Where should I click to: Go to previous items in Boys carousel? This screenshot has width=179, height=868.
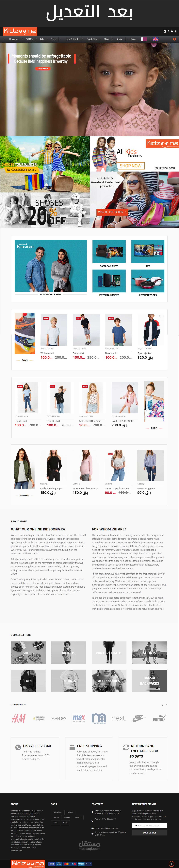pos(159,316)
